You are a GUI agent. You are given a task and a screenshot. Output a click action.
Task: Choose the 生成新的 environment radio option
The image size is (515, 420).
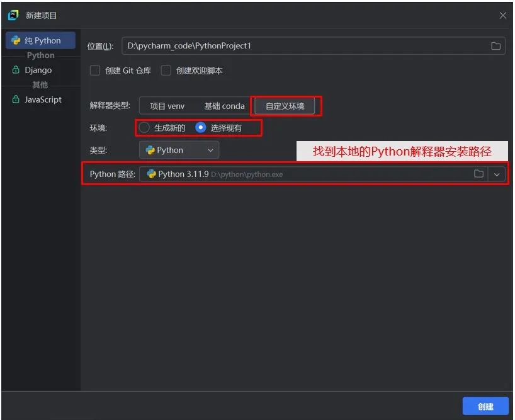(x=144, y=128)
